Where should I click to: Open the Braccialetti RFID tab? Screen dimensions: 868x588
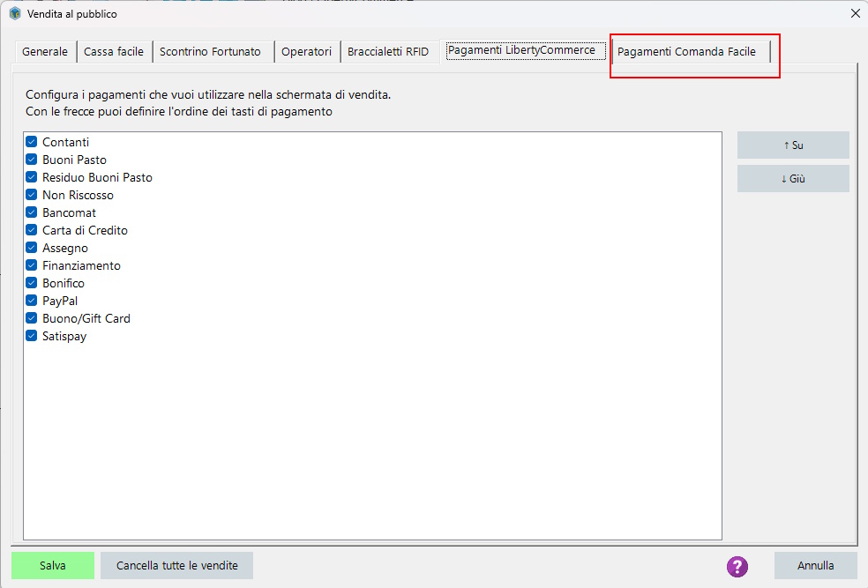click(388, 51)
